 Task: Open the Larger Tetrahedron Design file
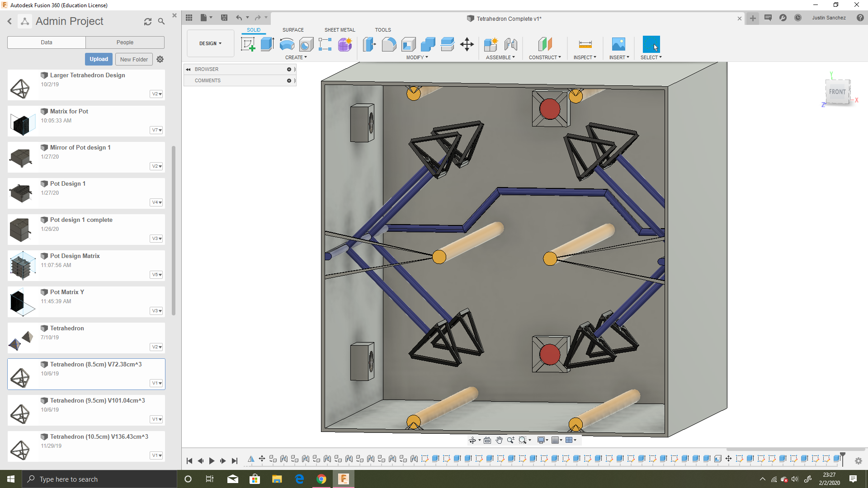86,84
